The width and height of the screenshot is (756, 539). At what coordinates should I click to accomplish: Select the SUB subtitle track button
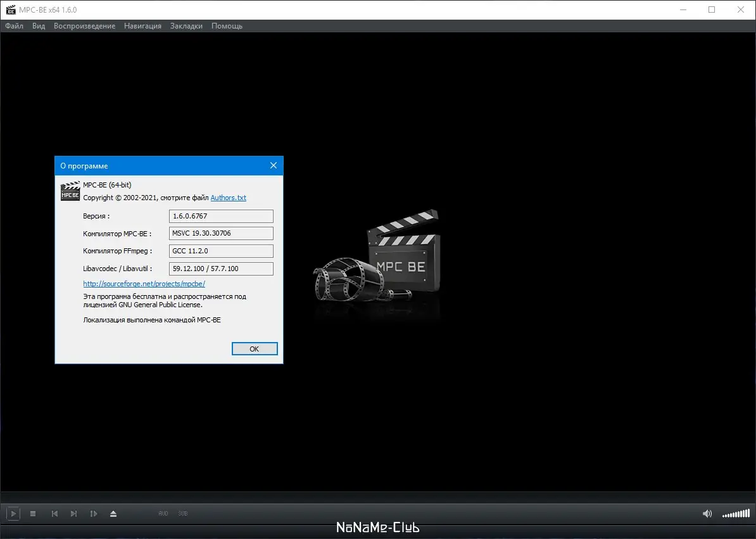[183, 514]
